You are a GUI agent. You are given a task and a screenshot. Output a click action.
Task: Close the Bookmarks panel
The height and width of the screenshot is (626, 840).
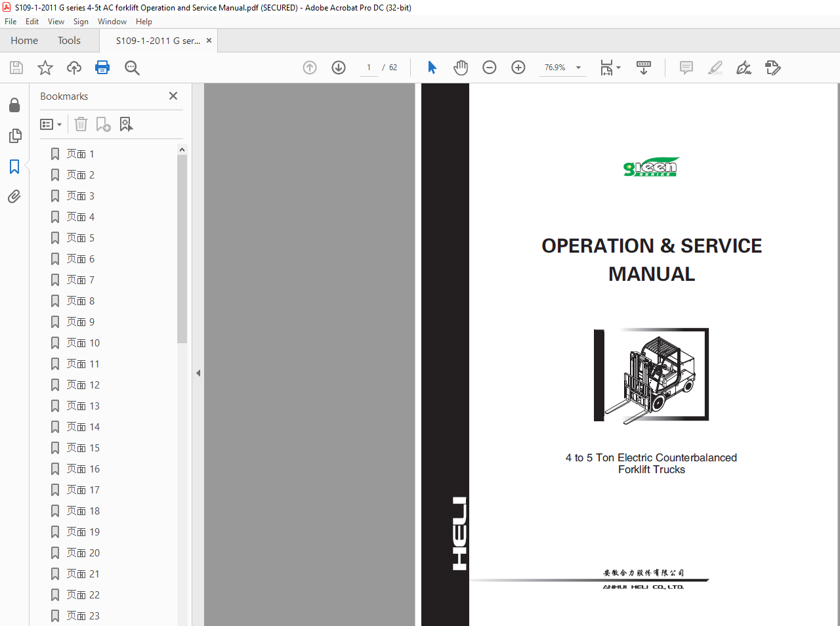click(173, 96)
